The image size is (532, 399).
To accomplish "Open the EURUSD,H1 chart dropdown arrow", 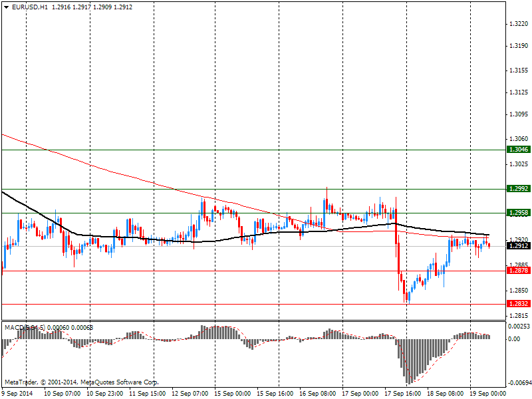I will (7, 7).
